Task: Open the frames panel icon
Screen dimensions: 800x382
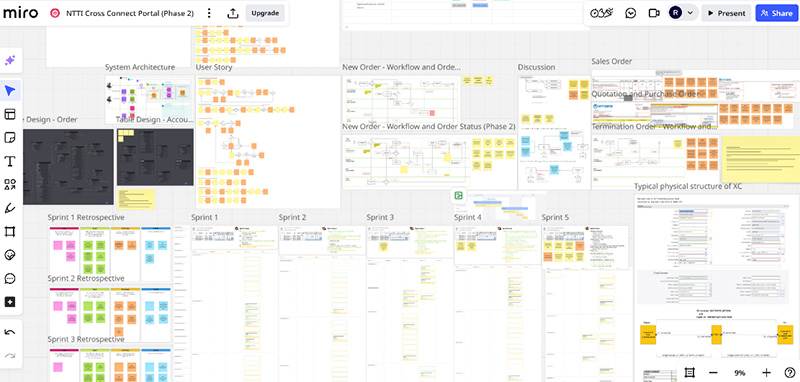Action: click(690, 373)
